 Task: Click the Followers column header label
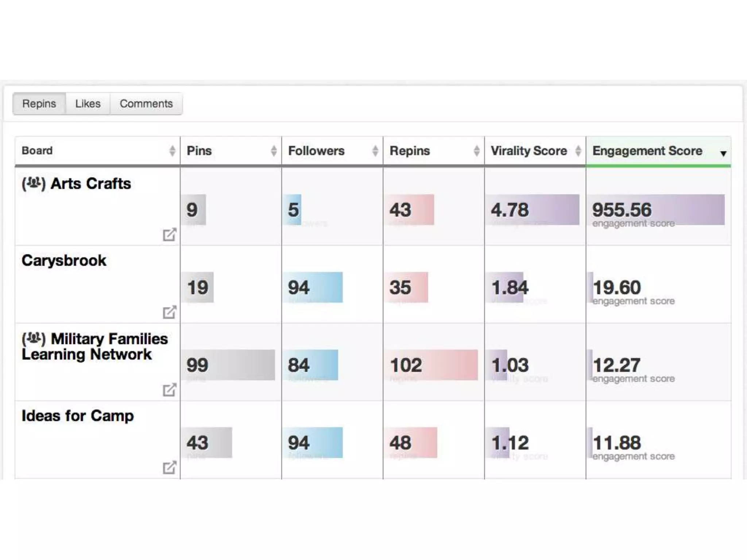coord(316,151)
